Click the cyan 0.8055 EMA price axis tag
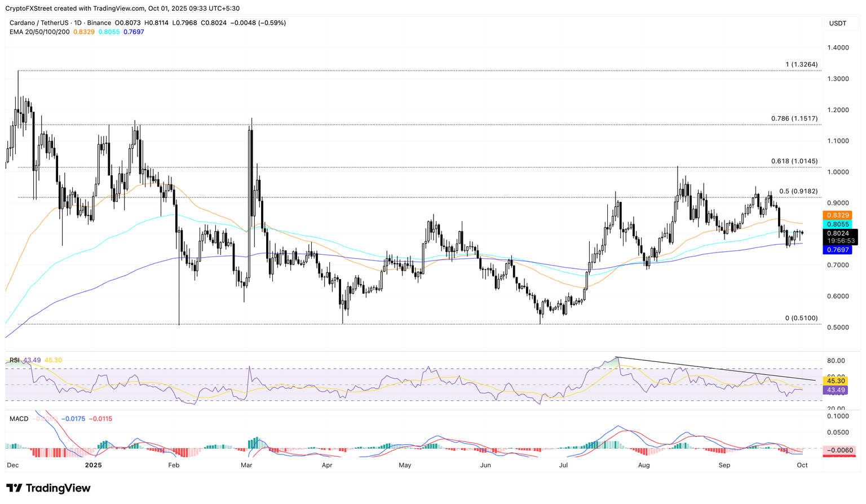The height and width of the screenshot is (504, 866). pos(838,224)
